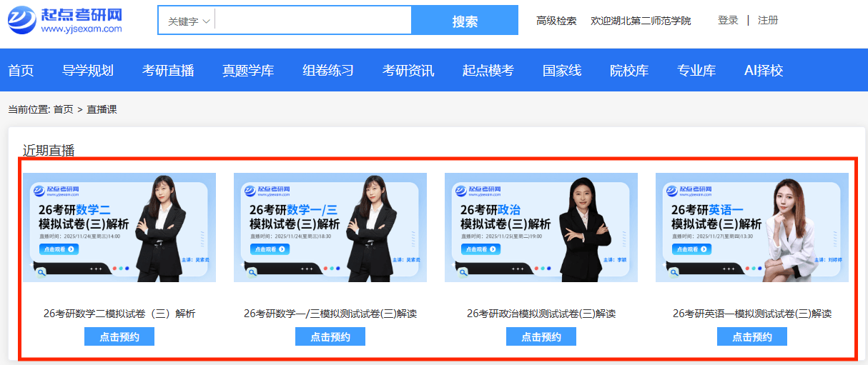Click the 登录 login link
Viewport: 868px width, 365px height.
click(x=728, y=20)
